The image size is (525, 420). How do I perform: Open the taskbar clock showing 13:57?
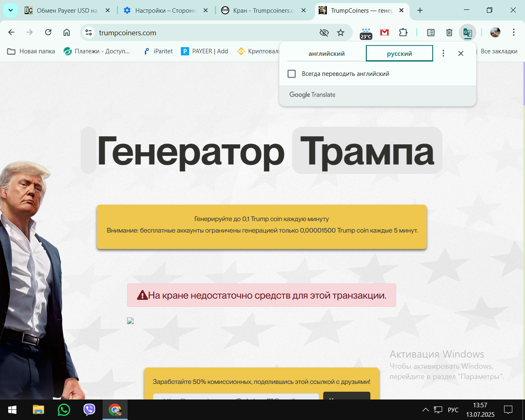tap(480, 410)
